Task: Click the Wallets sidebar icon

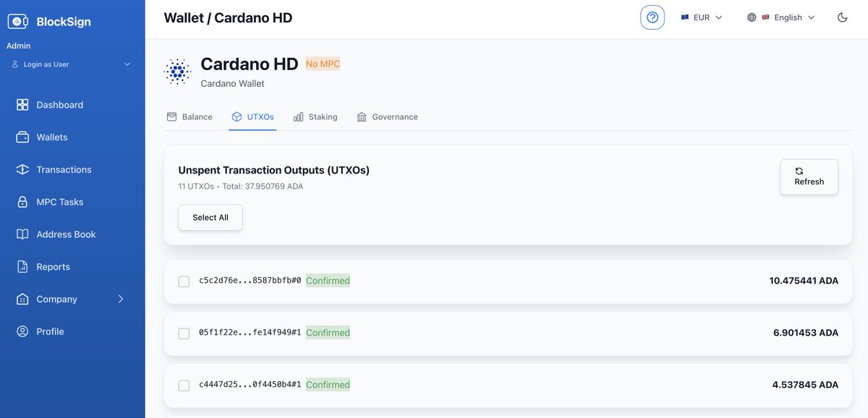Action: pyautogui.click(x=22, y=137)
